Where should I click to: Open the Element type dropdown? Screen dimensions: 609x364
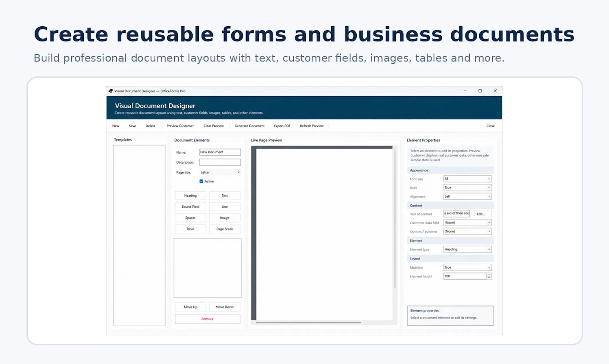[467, 249]
